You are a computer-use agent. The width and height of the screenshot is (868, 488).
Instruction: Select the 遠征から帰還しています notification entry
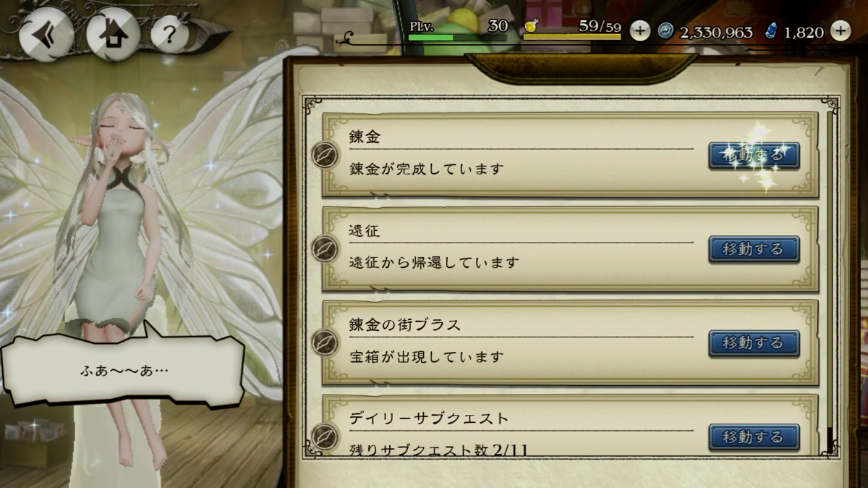click(x=571, y=248)
